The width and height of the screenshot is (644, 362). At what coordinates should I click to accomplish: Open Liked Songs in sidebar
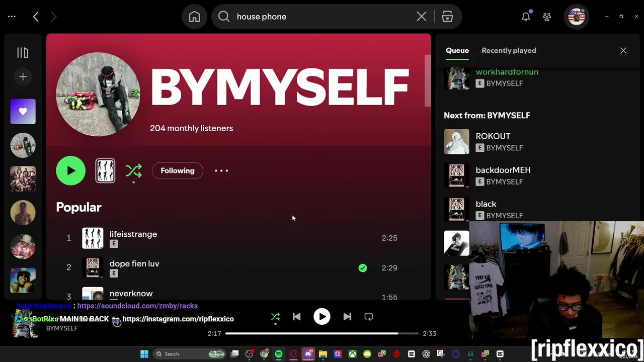tap(23, 112)
